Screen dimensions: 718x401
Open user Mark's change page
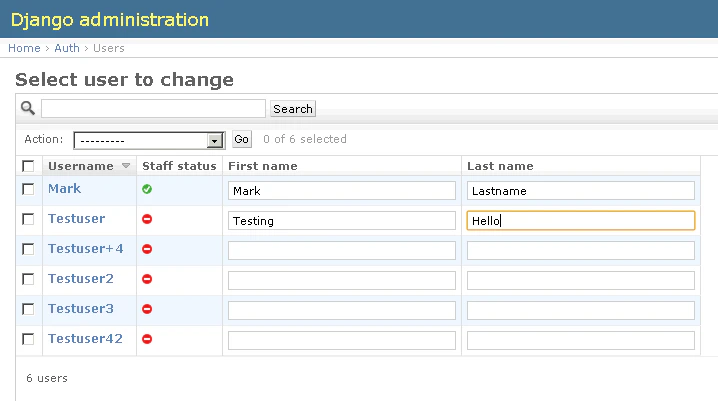pos(65,189)
